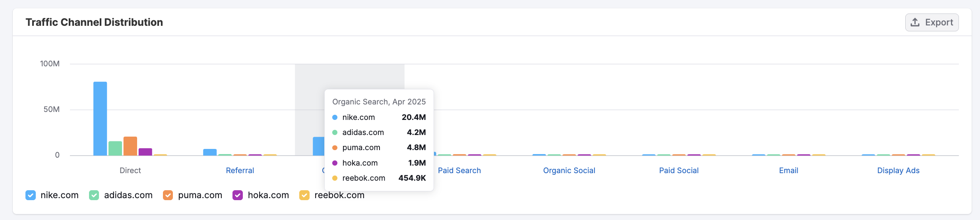Open the Referral channel link
The width and height of the screenshot is (980, 220).
tap(240, 170)
